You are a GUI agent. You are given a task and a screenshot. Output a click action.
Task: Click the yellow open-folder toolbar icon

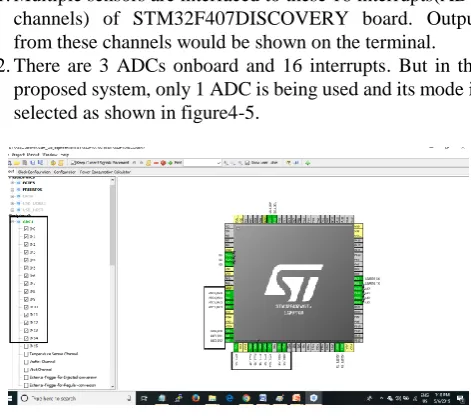[17, 163]
